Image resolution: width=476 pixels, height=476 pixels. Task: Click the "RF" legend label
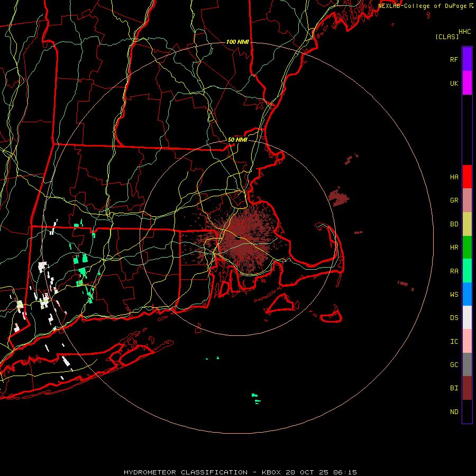454,59
